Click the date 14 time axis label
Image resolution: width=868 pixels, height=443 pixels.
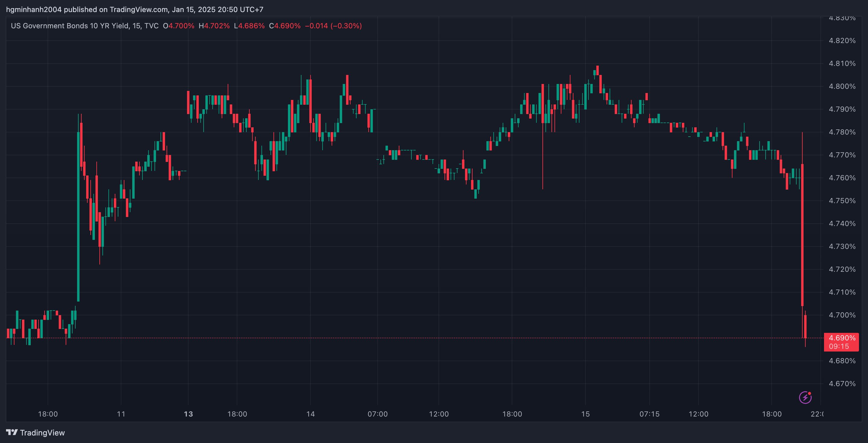[x=310, y=414]
